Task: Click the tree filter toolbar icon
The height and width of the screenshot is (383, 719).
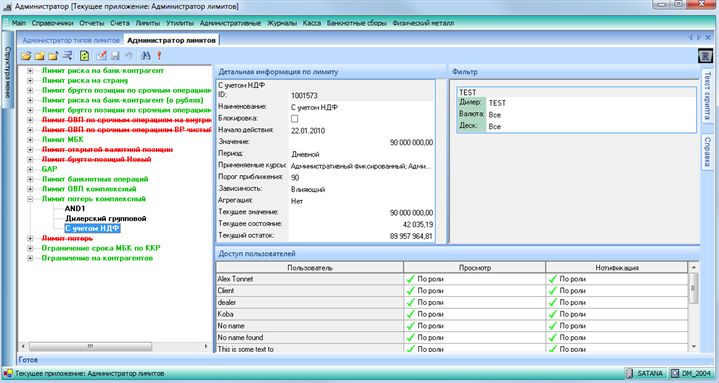Action: pyautogui.click(x=67, y=56)
